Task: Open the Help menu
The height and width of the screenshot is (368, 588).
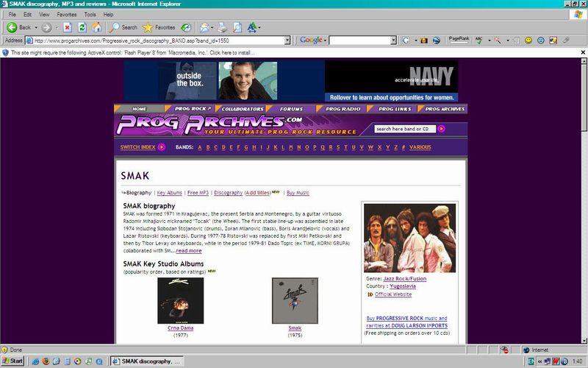Action: tap(108, 15)
